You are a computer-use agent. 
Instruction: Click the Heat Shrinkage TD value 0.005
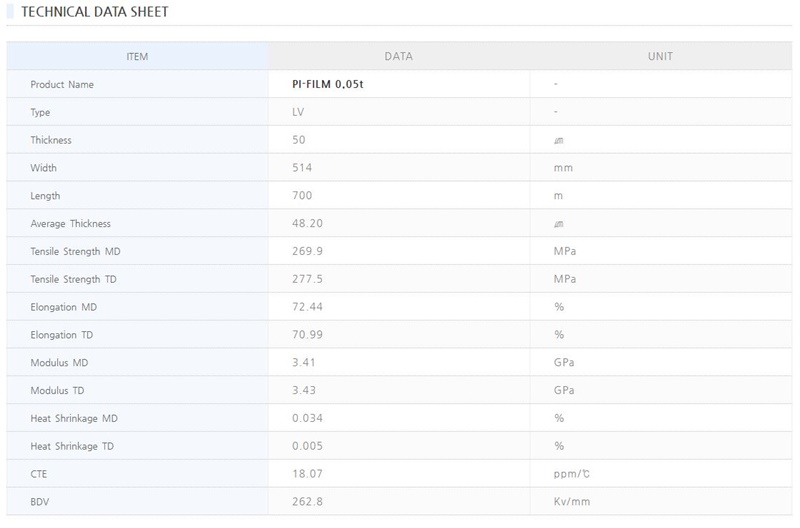pos(307,445)
